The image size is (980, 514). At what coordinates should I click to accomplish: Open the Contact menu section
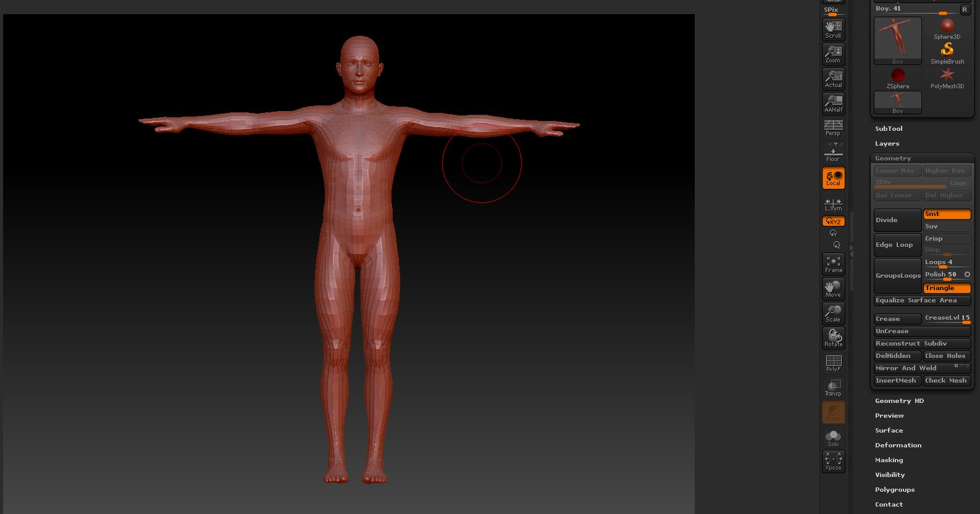[889, 505]
